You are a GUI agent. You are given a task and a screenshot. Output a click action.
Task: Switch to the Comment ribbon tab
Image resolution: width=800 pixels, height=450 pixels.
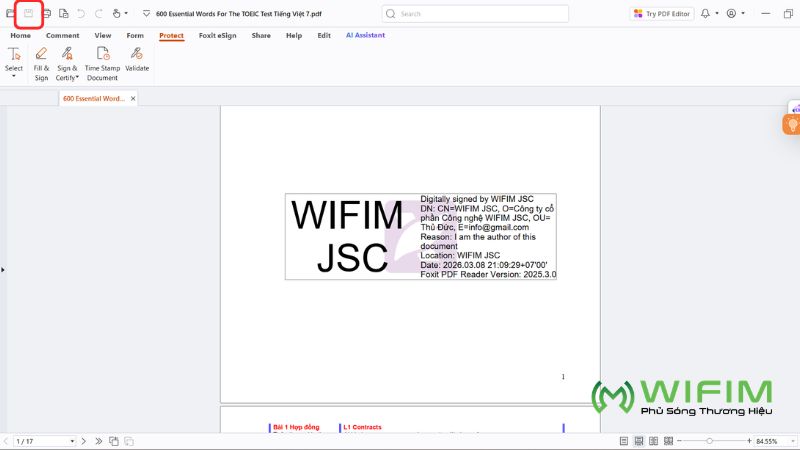tap(62, 35)
